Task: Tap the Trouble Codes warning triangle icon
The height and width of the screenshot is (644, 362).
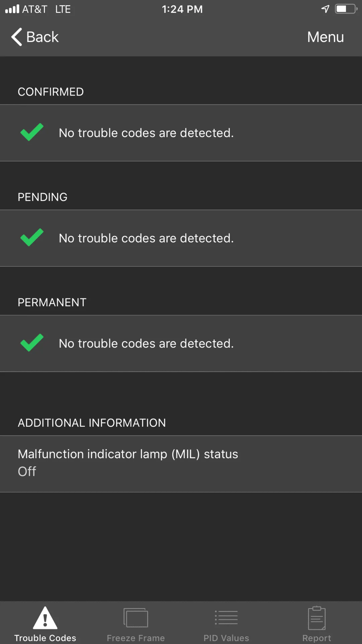Action: click(45, 618)
